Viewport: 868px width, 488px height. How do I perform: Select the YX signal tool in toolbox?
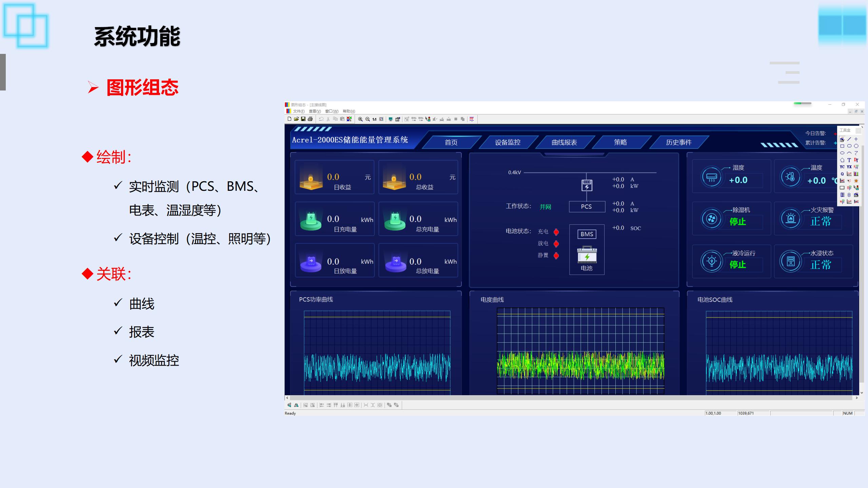click(x=849, y=167)
